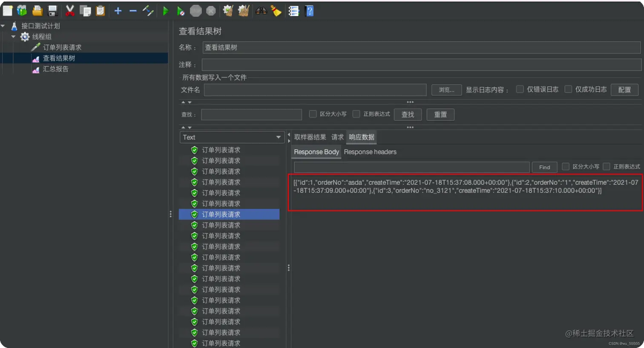Open the Templates icon in the toolbar
This screenshot has height=348, width=644.
pyautogui.click(x=22, y=11)
